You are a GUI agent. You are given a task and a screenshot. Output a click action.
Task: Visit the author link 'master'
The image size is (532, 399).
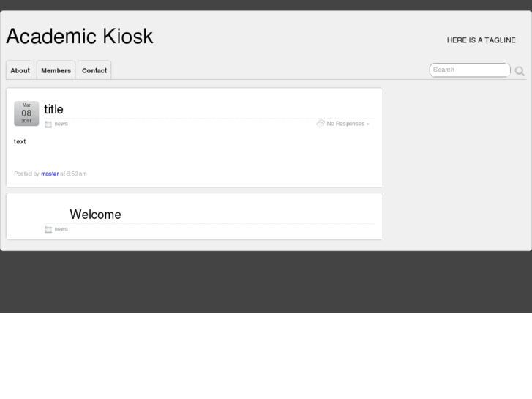click(50, 174)
